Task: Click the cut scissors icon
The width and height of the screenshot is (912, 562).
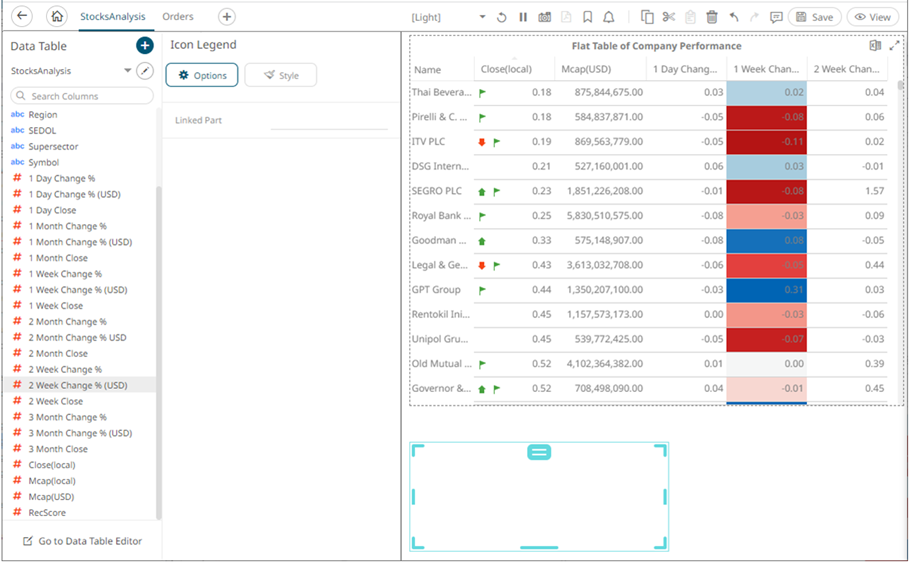Action: pyautogui.click(x=669, y=17)
